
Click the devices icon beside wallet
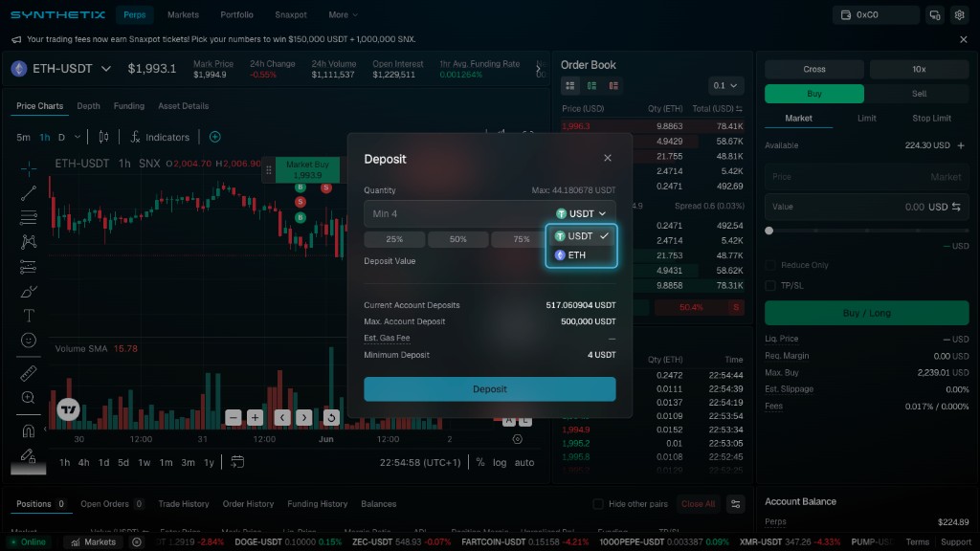935,14
